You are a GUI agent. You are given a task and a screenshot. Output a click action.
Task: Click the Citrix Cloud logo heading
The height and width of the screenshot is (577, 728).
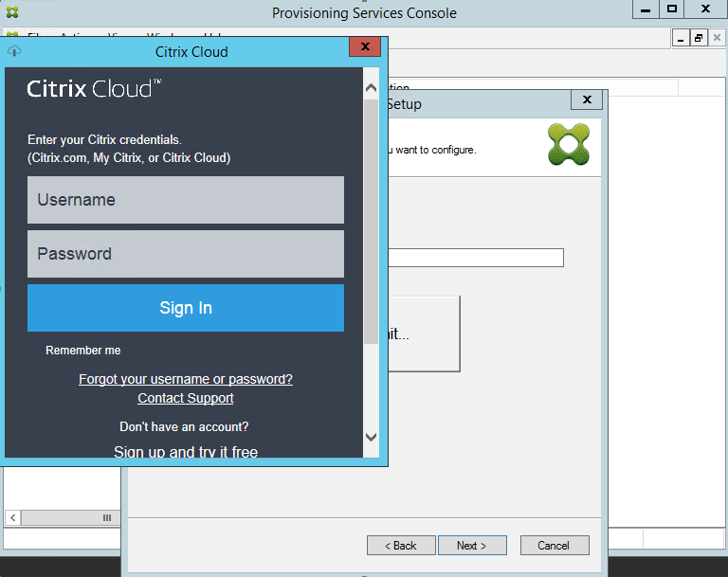coord(94,88)
